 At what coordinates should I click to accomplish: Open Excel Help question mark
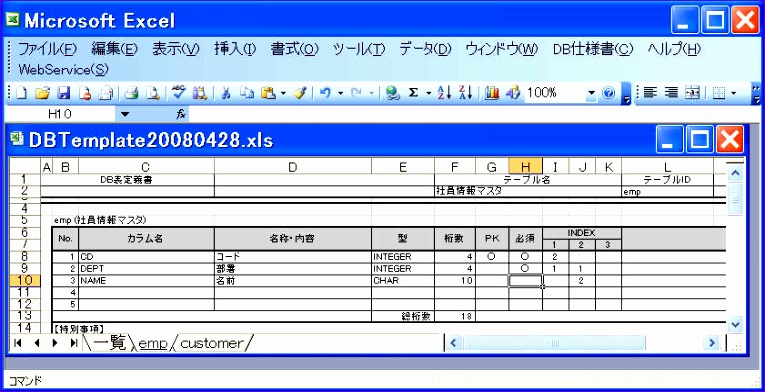(608, 93)
